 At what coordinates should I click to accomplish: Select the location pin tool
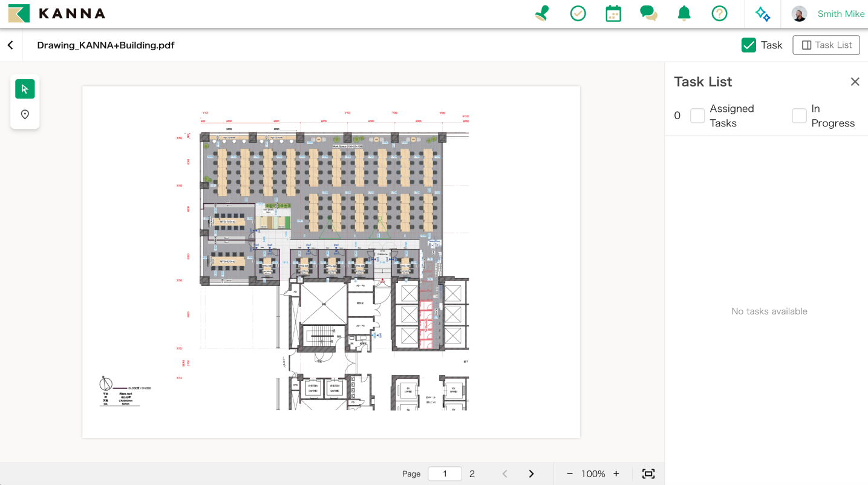coord(25,114)
